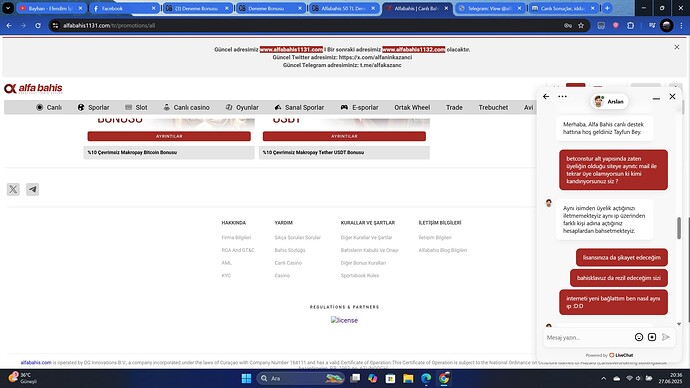Click the Windows taskbar search box
The height and width of the screenshot is (388, 690).
(x=300, y=378)
